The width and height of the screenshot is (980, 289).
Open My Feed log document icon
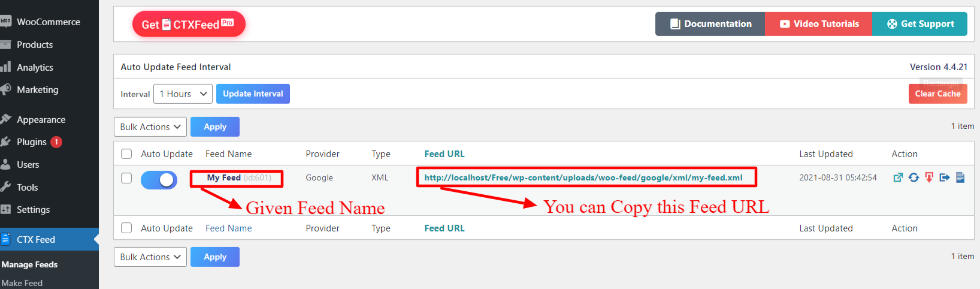[960, 177]
